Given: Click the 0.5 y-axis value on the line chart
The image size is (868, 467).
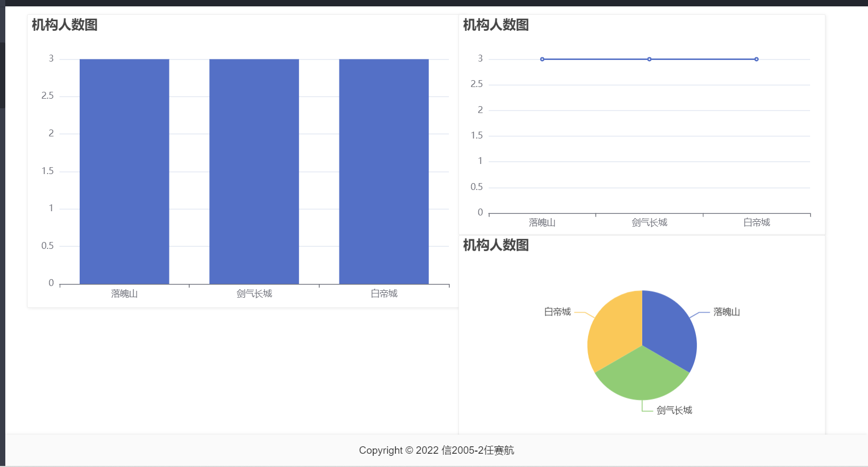Looking at the screenshot, I should pos(476,187).
